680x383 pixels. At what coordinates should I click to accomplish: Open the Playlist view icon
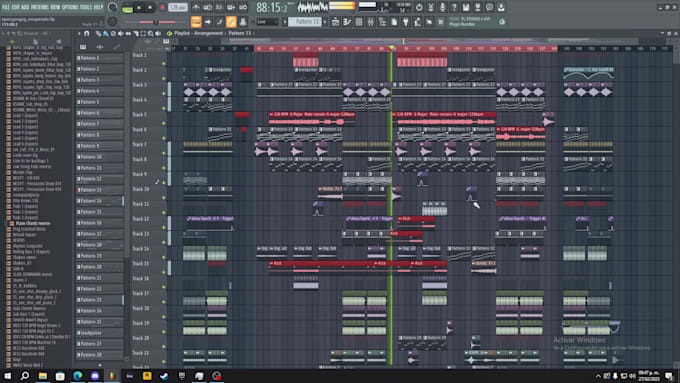335,22
